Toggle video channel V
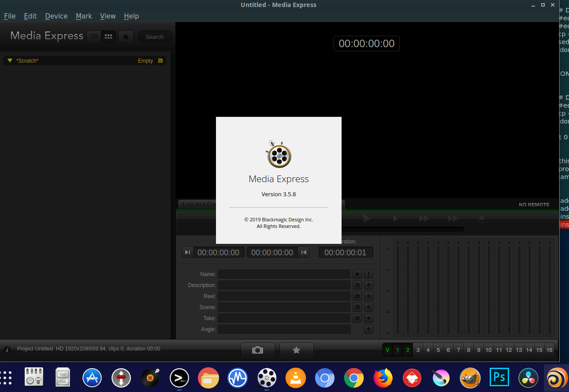569x392 pixels. pos(387,350)
